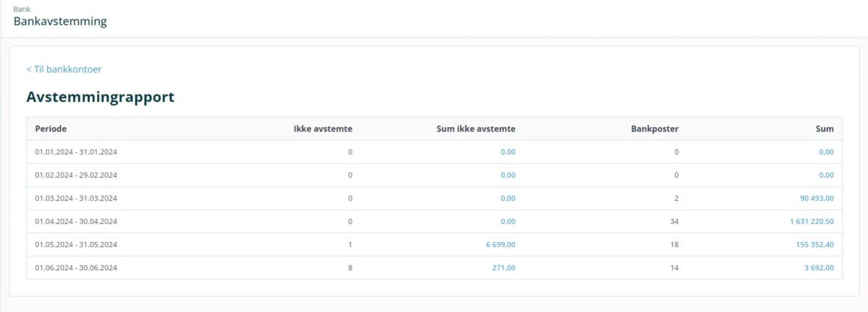The width and height of the screenshot is (868, 312).
Task: Click March's 'Sum ikke avstemte' 0,00 value
Action: point(507,199)
